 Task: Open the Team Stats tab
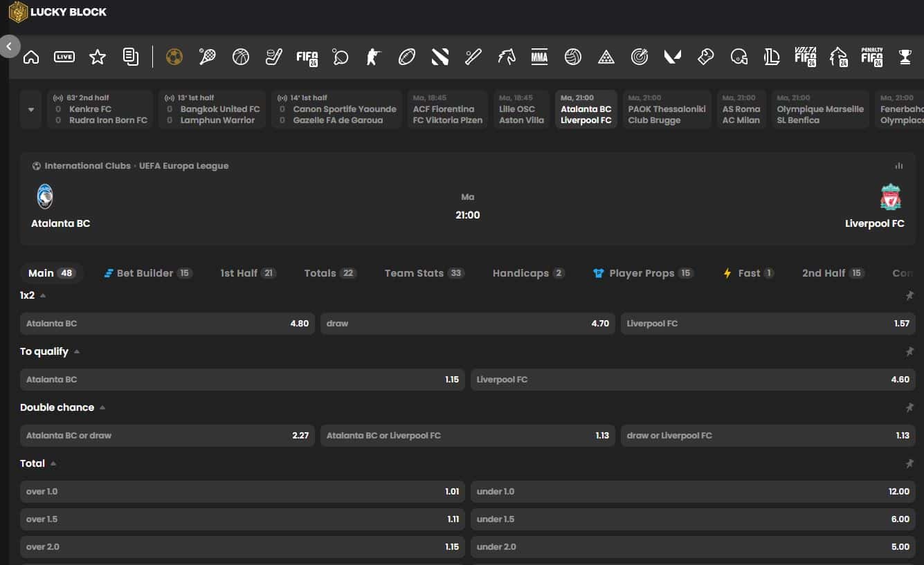(x=424, y=273)
